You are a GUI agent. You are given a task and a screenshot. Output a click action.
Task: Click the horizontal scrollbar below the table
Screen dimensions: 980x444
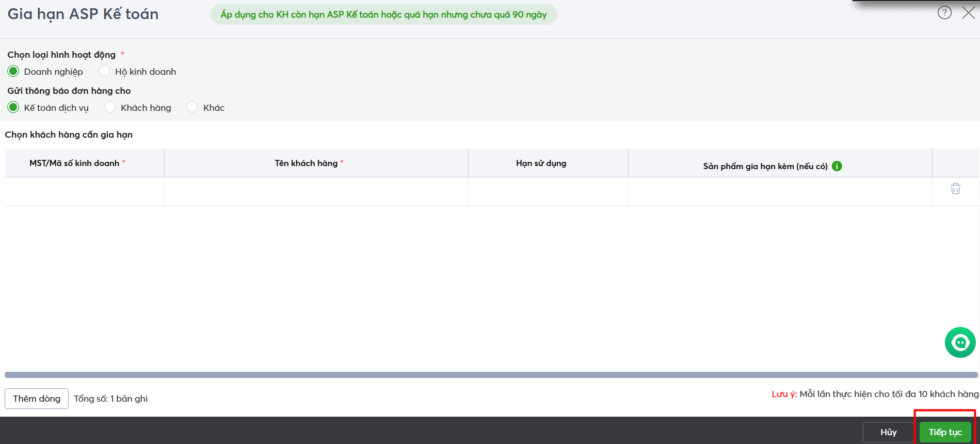pos(490,375)
